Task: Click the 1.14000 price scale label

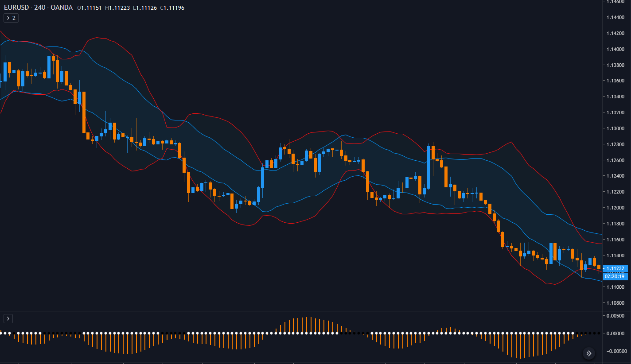Action: [616, 49]
